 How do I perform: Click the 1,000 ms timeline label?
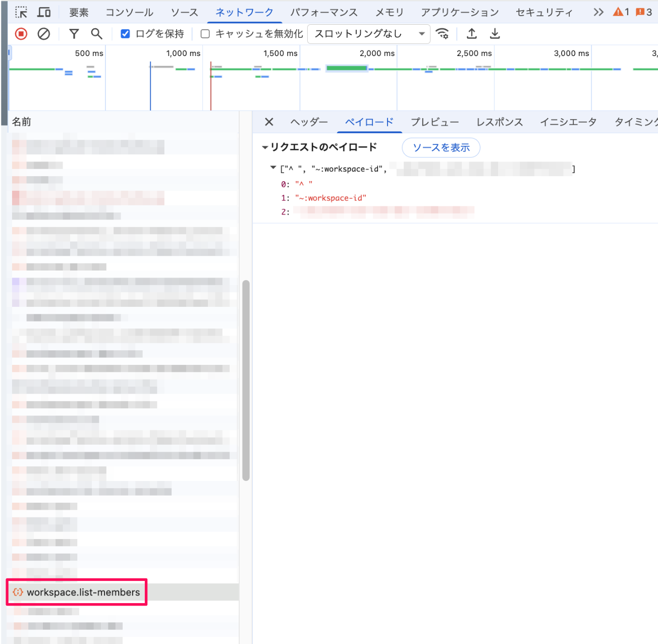pos(183,53)
